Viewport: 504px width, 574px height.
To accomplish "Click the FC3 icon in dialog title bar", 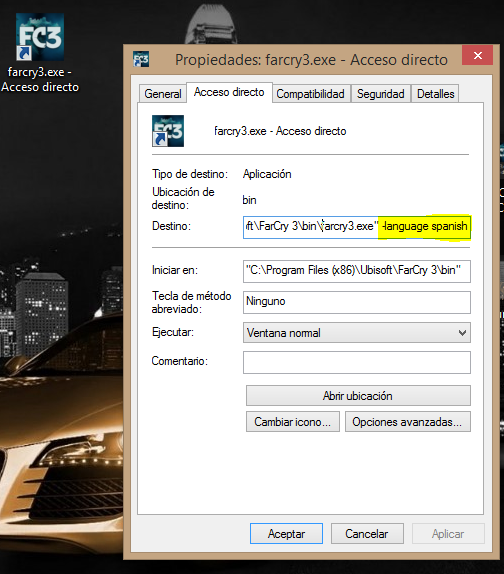I will [x=141, y=59].
